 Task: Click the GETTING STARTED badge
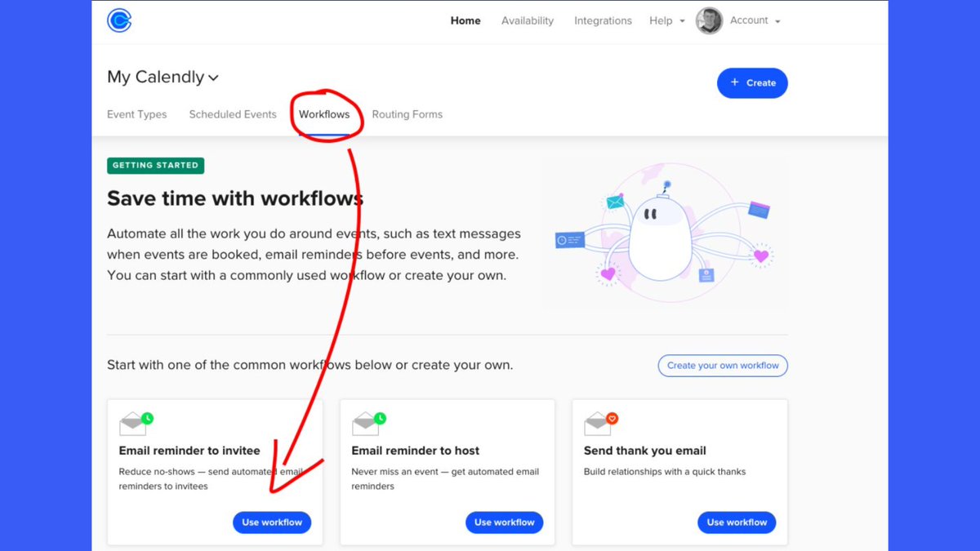(x=155, y=166)
